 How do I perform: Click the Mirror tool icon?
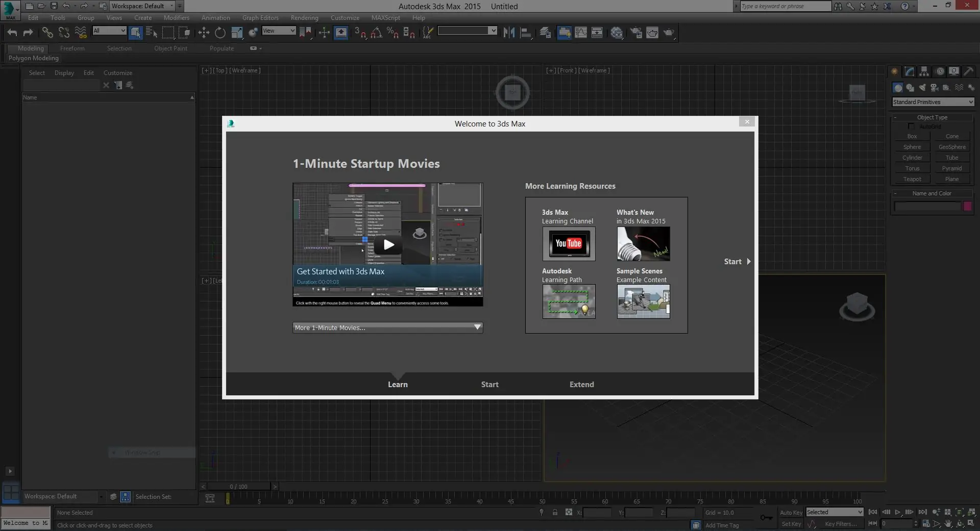point(509,33)
